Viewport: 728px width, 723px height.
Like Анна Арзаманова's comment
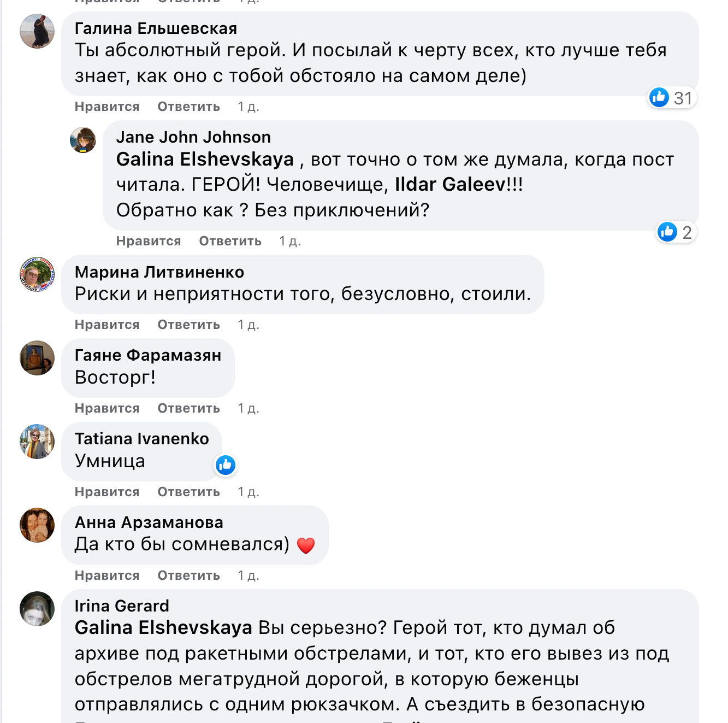107,575
